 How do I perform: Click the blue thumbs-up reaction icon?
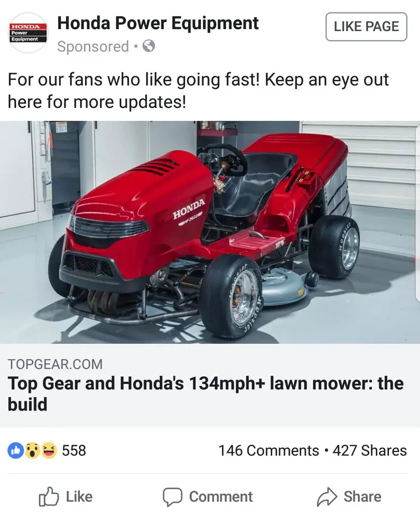(x=16, y=450)
